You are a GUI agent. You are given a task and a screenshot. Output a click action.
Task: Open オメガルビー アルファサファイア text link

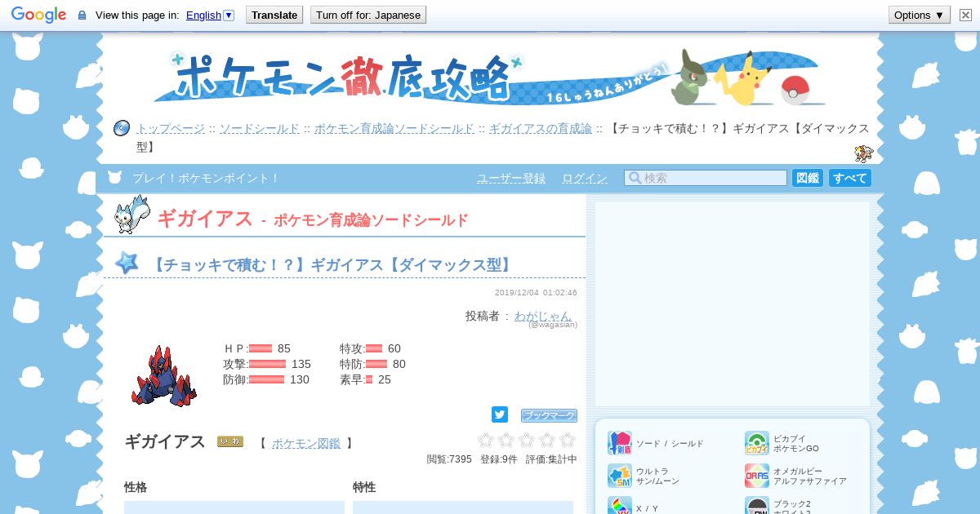(810, 476)
